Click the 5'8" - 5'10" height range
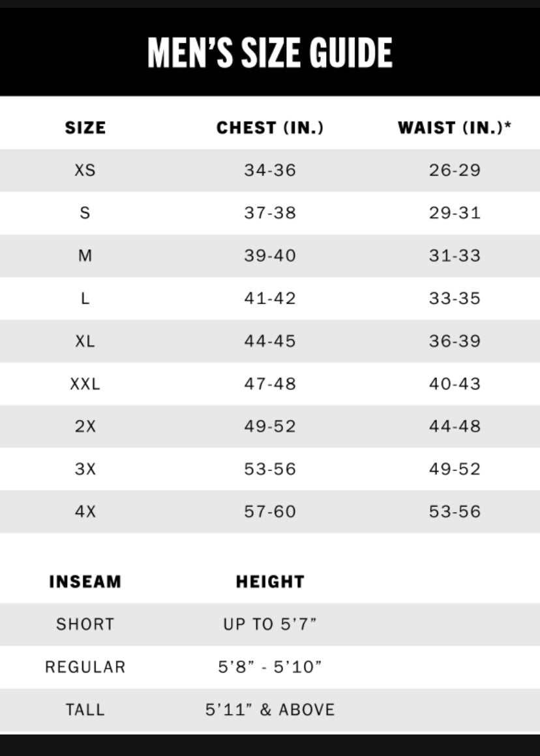This screenshot has width=540, height=756. 270,667
